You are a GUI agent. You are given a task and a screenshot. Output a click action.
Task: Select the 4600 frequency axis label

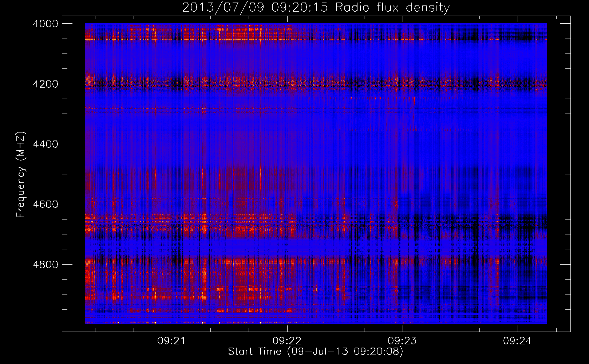pyautogui.click(x=46, y=204)
